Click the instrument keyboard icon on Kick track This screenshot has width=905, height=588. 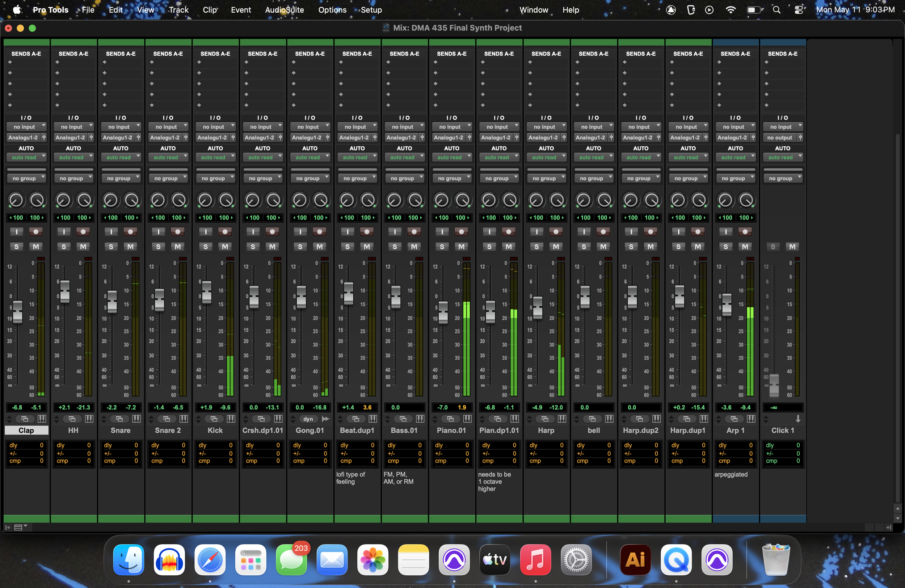click(x=231, y=419)
